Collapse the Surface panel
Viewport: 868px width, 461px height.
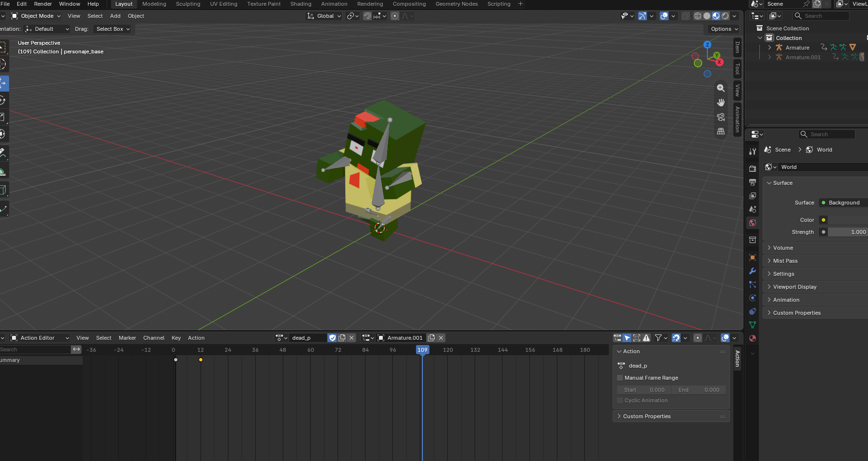782,183
